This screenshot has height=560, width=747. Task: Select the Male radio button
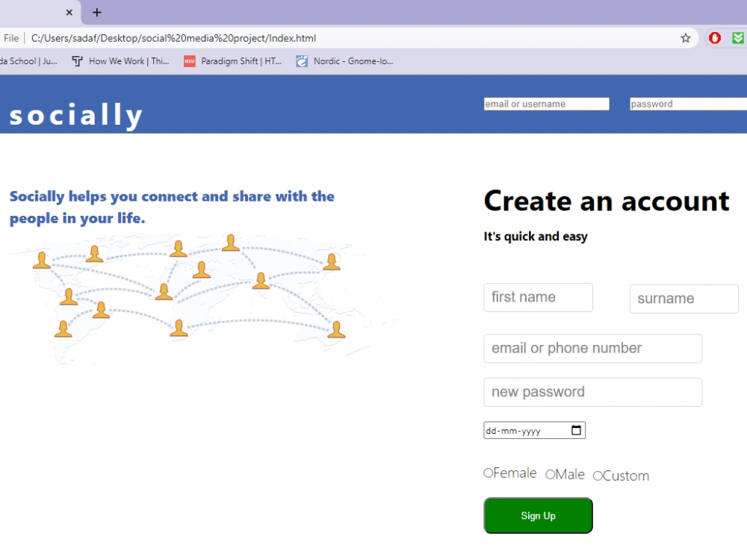(551, 474)
